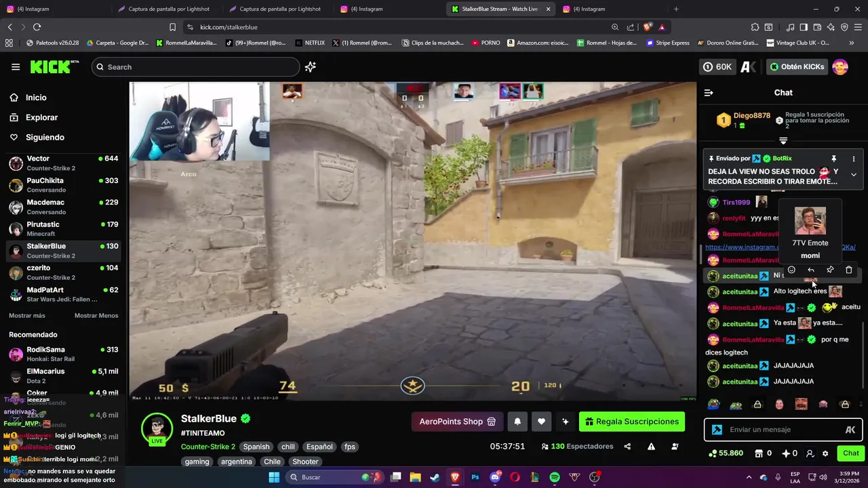Toggle following with the heart button
Image resolution: width=868 pixels, height=488 pixels.
(x=541, y=422)
